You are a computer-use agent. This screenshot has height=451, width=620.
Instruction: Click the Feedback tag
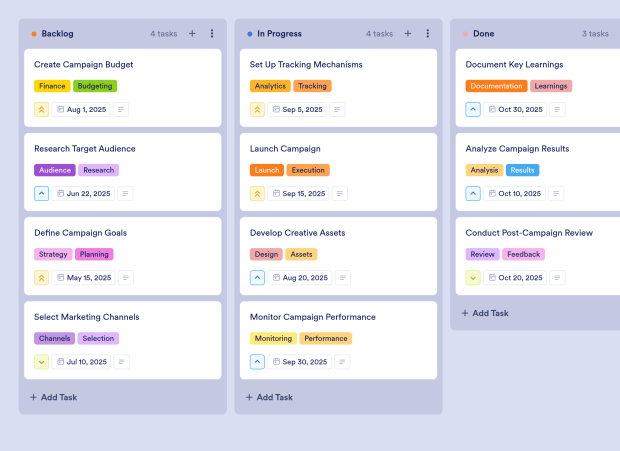(x=524, y=255)
